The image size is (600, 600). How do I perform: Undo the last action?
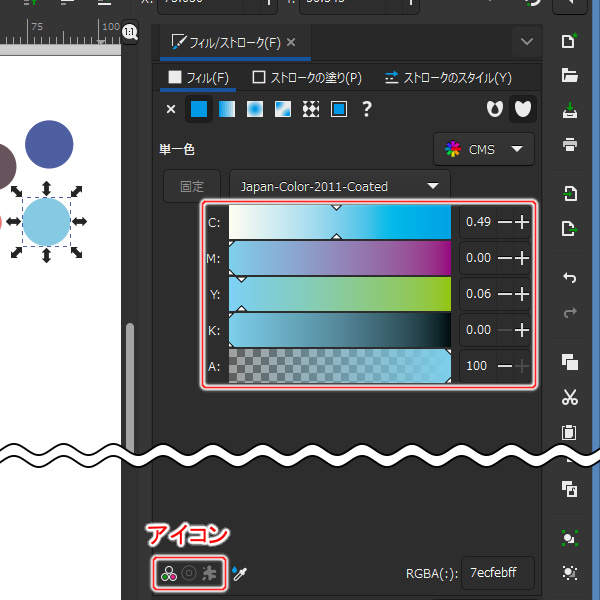point(569,277)
